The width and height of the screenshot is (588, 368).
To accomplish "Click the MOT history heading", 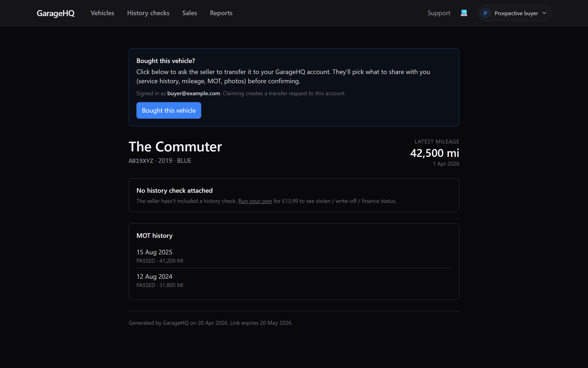I will (155, 236).
